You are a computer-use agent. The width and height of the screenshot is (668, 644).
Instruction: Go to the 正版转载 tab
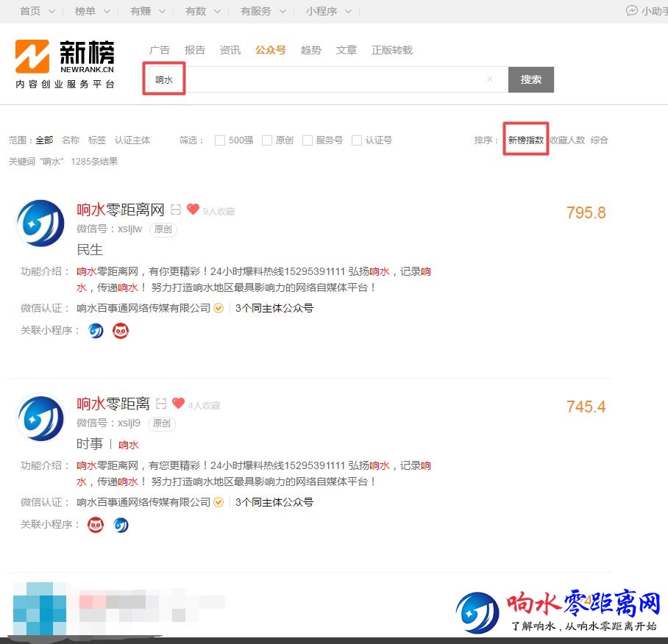(392, 50)
